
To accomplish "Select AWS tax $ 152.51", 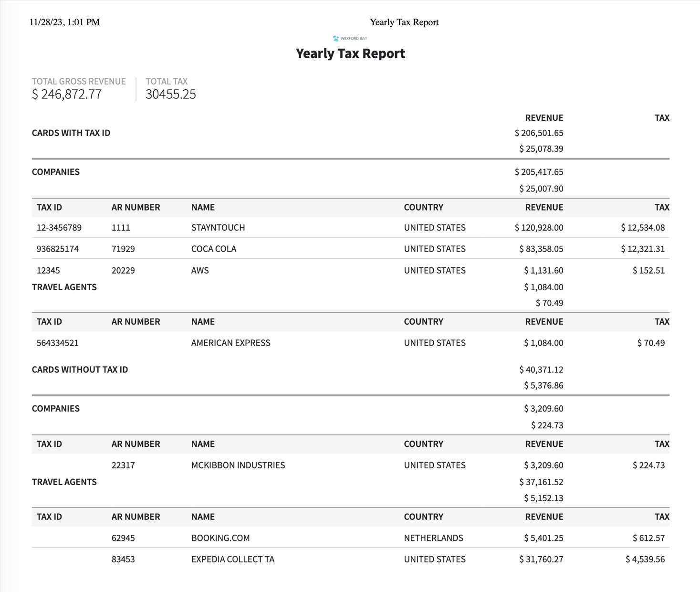I will click(648, 270).
